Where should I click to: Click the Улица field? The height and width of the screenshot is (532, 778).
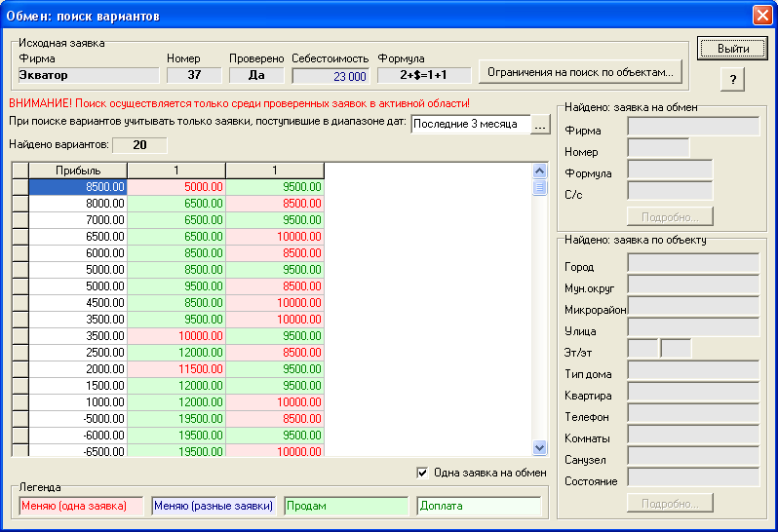(693, 327)
